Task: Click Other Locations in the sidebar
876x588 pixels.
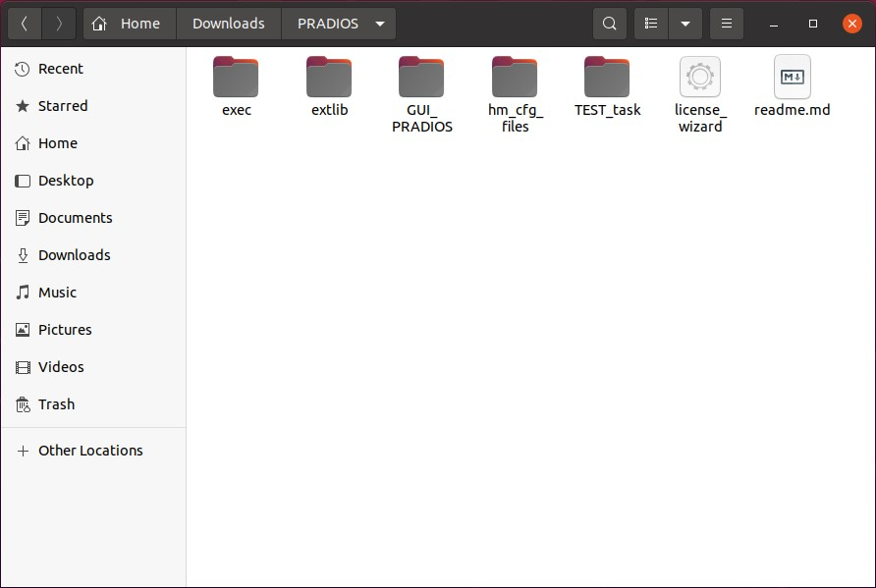Action: (93, 451)
